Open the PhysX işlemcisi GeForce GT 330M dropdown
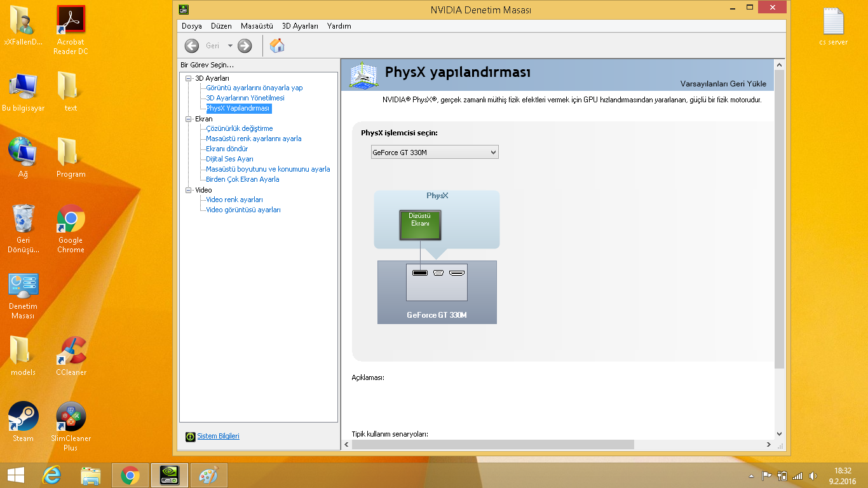The image size is (868, 488). 435,152
